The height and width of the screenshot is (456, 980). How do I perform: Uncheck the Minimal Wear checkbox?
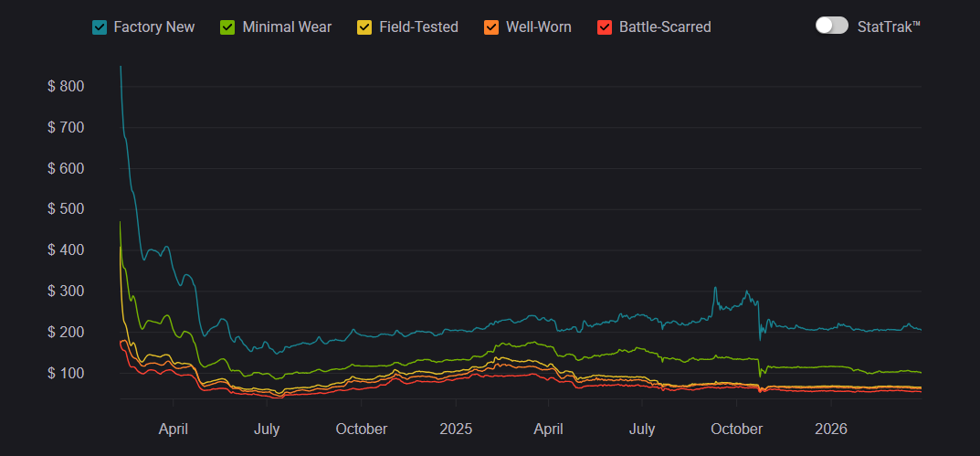point(228,27)
